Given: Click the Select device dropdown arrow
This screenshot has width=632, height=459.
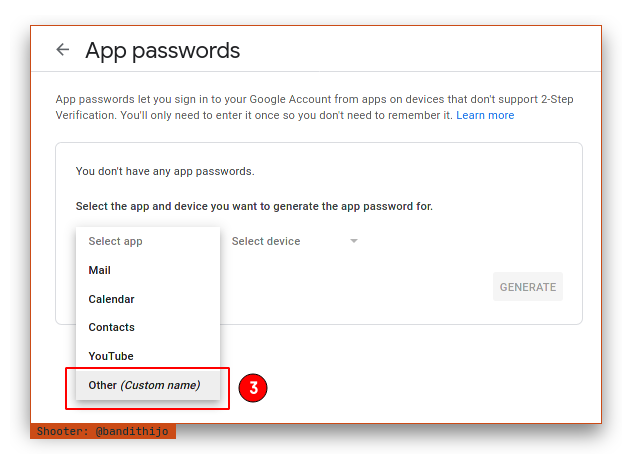Looking at the screenshot, I should click(x=353, y=241).
